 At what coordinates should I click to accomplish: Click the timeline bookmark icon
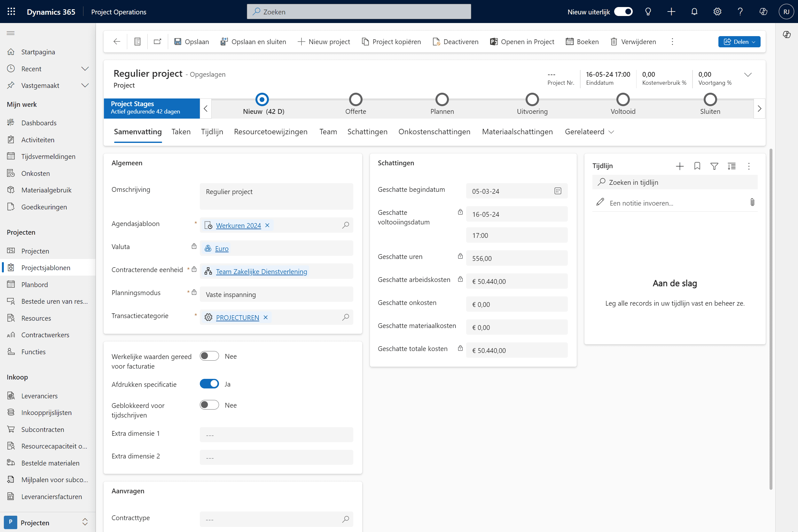(x=697, y=166)
